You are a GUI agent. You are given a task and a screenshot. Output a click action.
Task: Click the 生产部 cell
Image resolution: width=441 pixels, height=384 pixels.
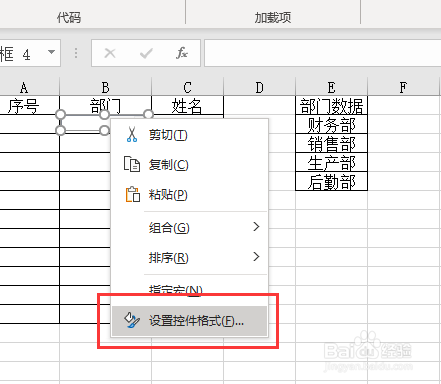pyautogui.click(x=331, y=163)
